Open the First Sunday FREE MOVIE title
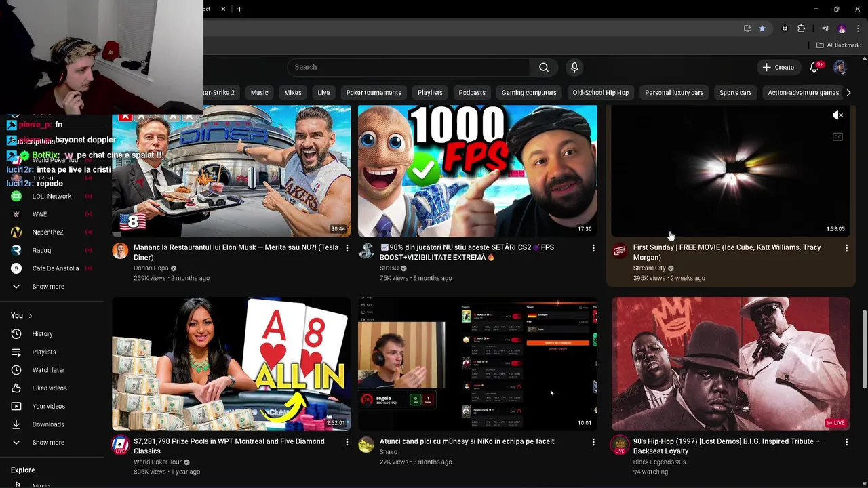Image resolution: width=868 pixels, height=488 pixels. coord(727,252)
